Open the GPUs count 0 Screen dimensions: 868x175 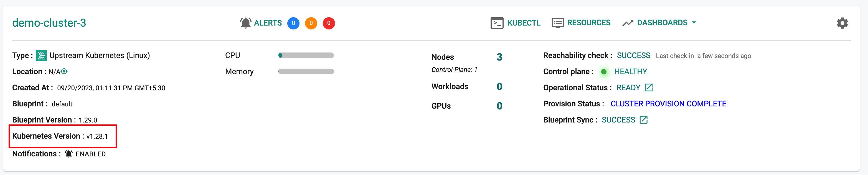tap(499, 106)
